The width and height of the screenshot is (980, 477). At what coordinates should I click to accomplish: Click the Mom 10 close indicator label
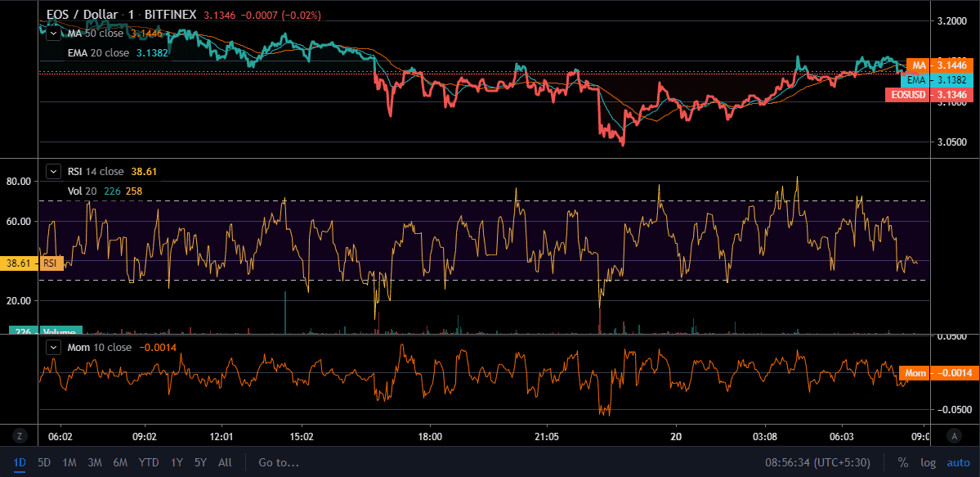(99, 347)
